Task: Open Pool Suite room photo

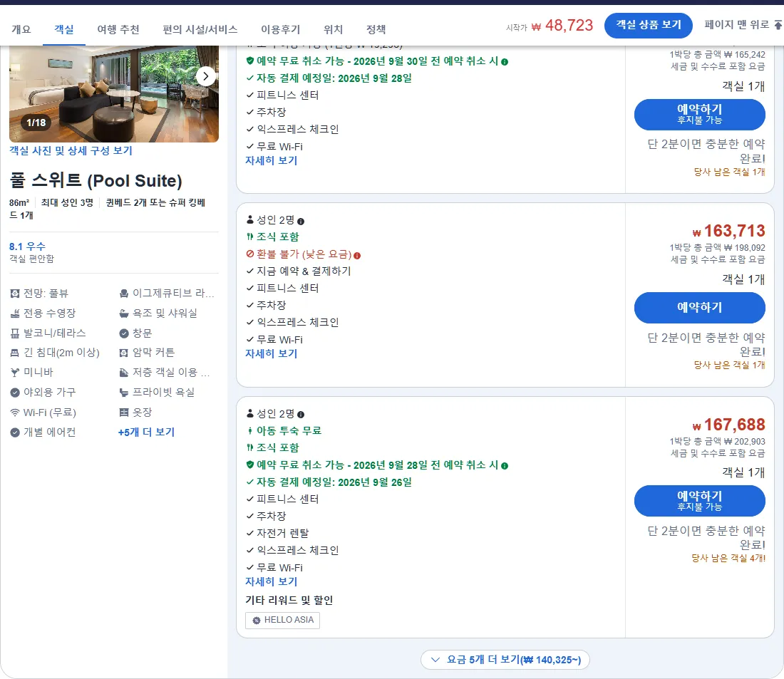Action: click(113, 93)
